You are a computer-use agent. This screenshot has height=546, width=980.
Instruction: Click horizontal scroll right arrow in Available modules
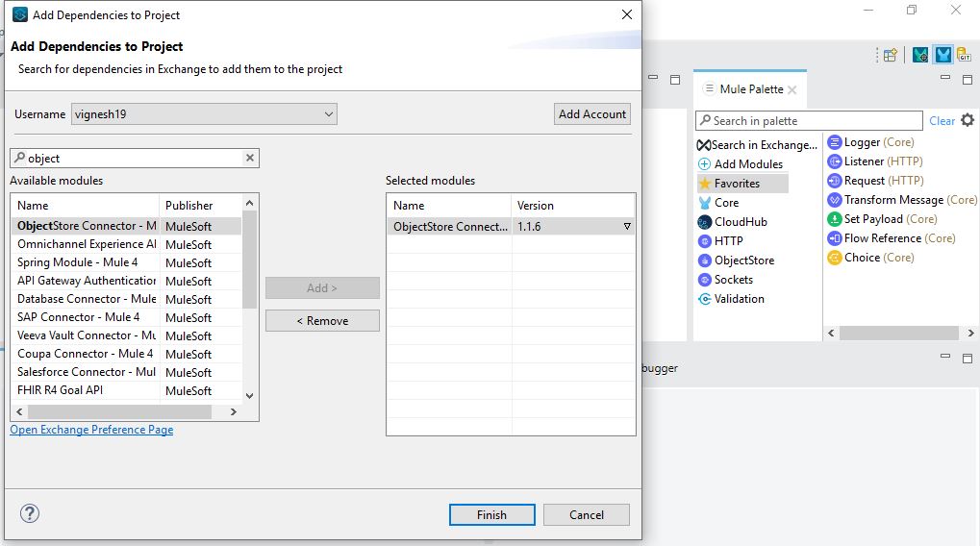tap(234, 412)
